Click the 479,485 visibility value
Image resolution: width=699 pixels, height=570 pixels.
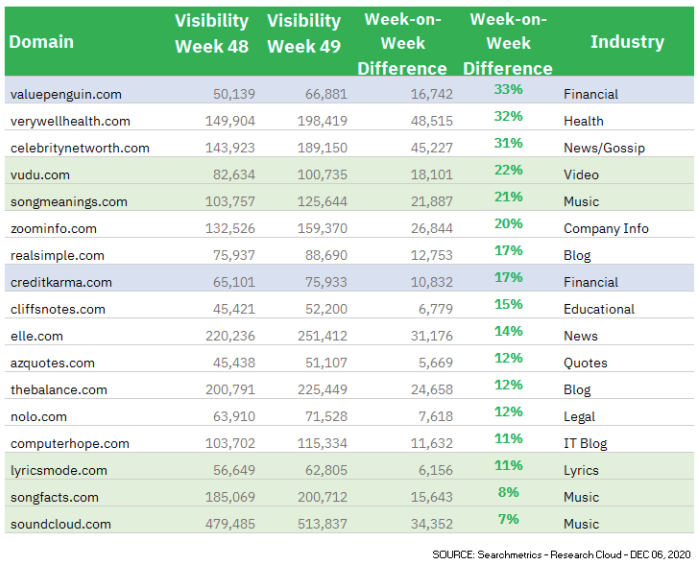click(230, 524)
